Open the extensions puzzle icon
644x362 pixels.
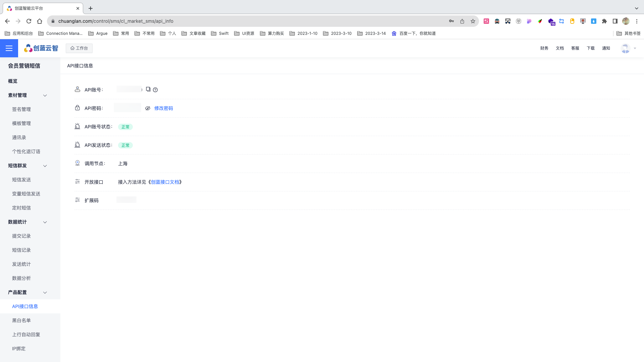click(x=604, y=21)
